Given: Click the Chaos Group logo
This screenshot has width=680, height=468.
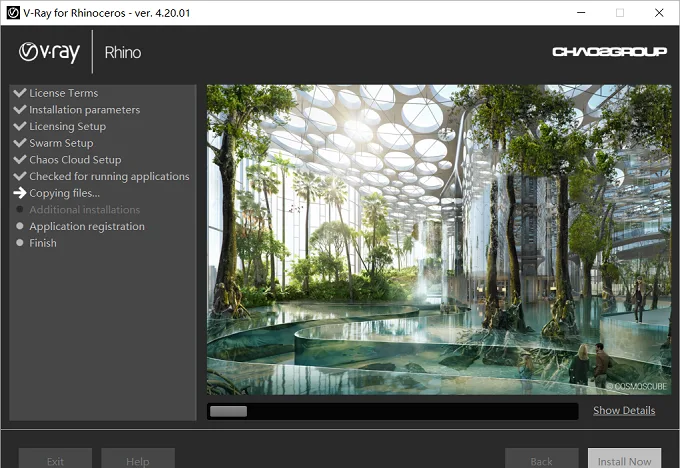Looking at the screenshot, I should coord(609,52).
